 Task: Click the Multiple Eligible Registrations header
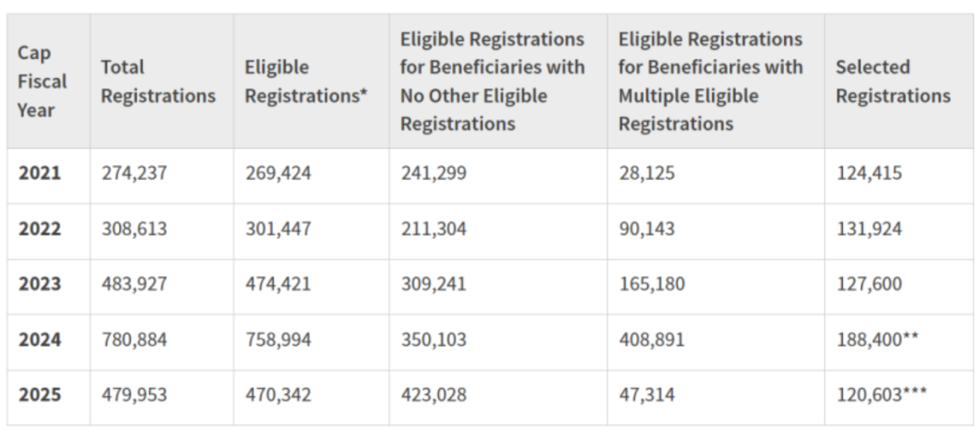coord(710,82)
